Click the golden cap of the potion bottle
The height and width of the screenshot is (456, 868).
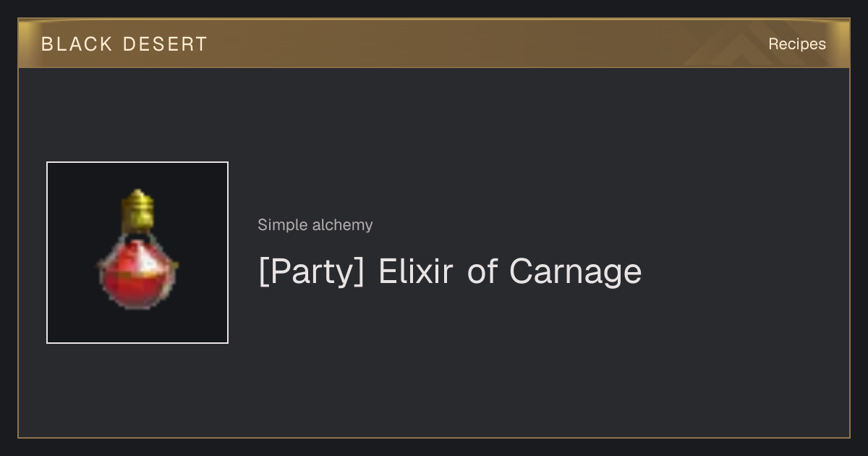137,210
